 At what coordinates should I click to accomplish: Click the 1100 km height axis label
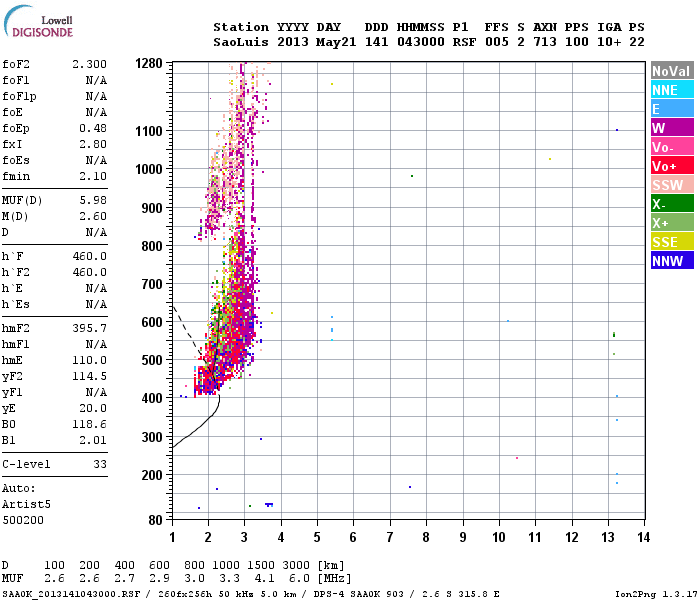(149, 131)
